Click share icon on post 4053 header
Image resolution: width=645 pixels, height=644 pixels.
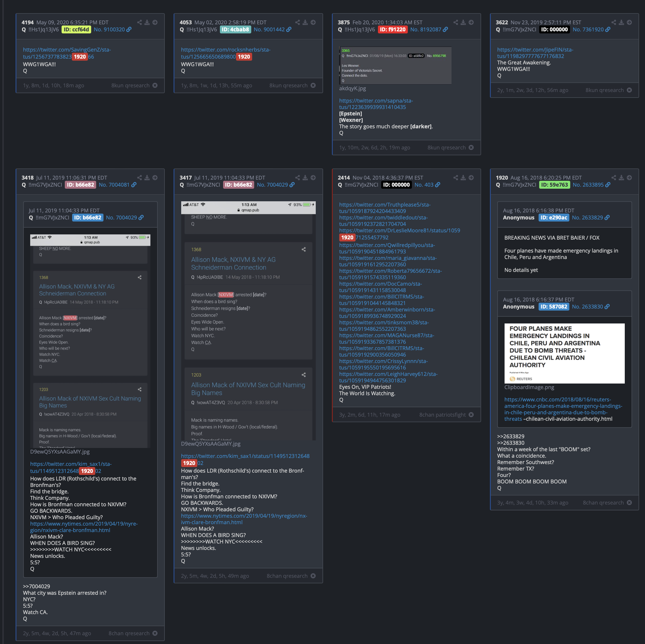[x=298, y=22]
